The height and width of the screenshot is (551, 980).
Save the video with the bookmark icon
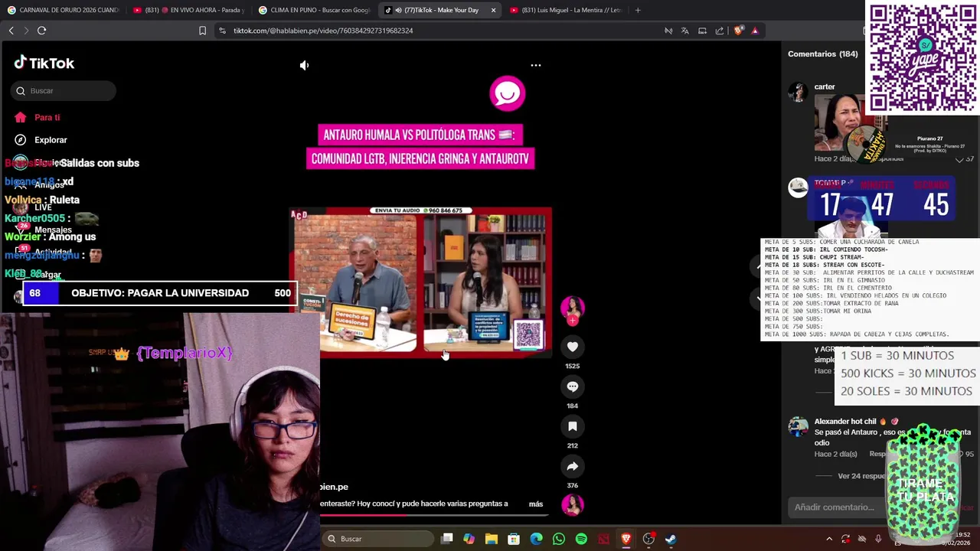click(x=573, y=426)
